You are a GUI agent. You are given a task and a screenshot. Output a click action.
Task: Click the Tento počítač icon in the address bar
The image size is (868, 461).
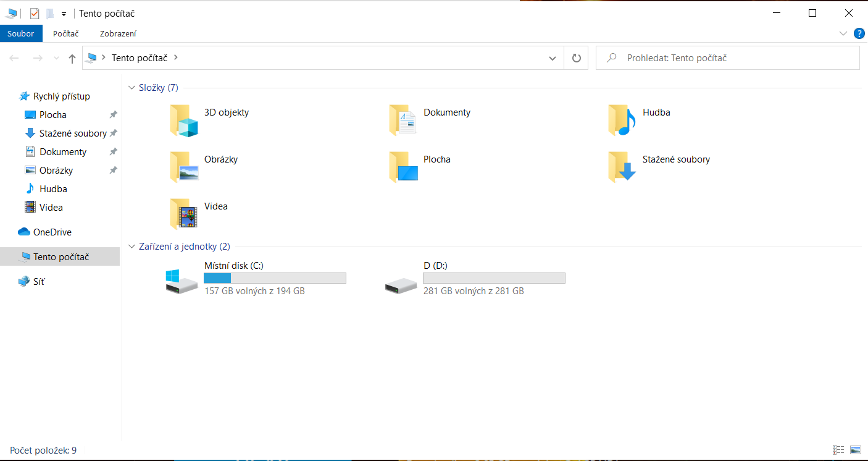tap(91, 57)
